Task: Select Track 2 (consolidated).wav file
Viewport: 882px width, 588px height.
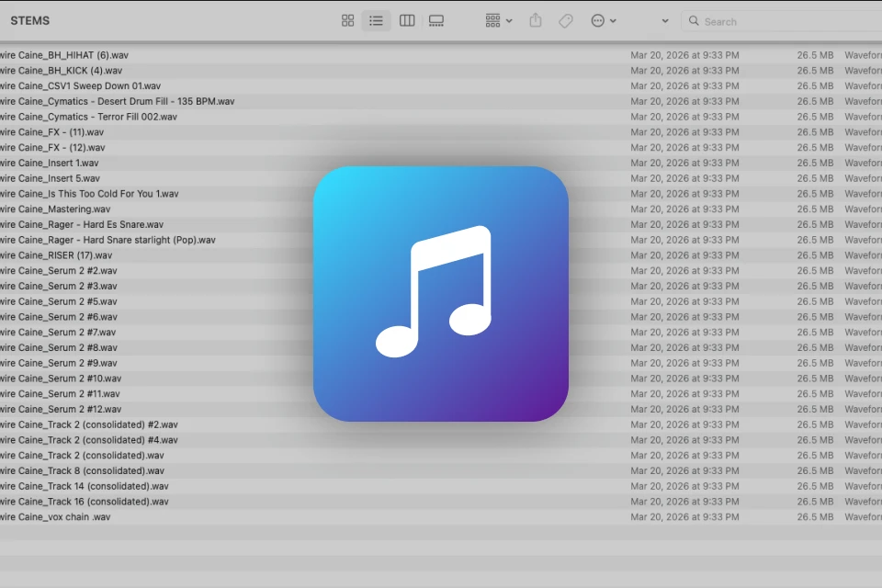Action: click(82, 455)
